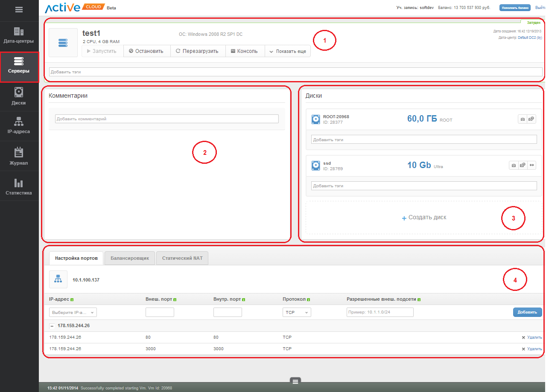Go to IP-адреса in the sidebar
546x392 pixels.
19,126
